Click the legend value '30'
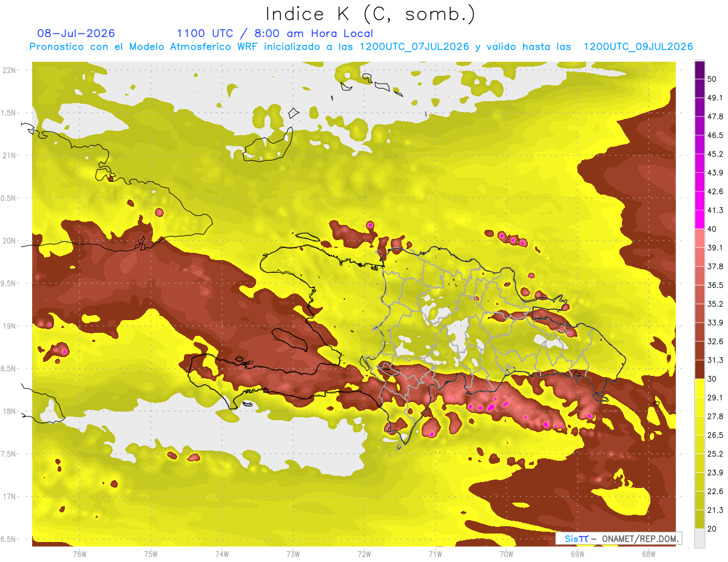The image size is (728, 562). pyautogui.click(x=712, y=379)
